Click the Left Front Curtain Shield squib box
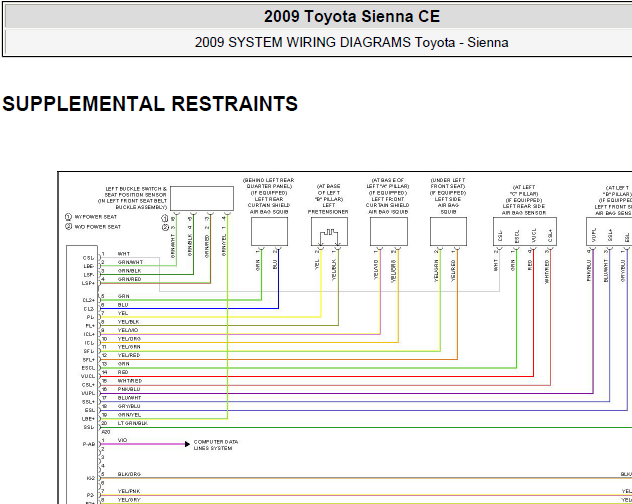The image size is (632, 504). [x=389, y=231]
